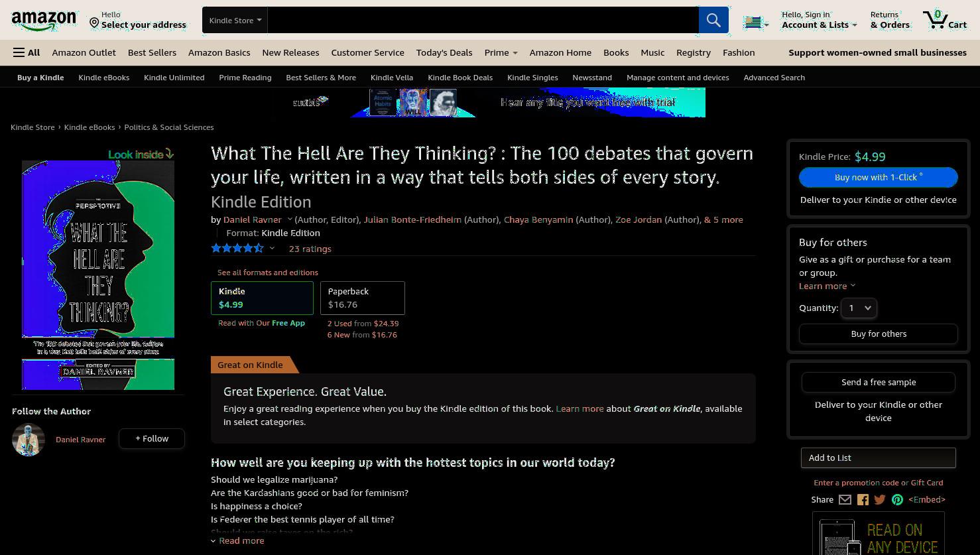The width and height of the screenshot is (980, 555).
Task: Click Support women-owned small businesses
Action: (877, 52)
